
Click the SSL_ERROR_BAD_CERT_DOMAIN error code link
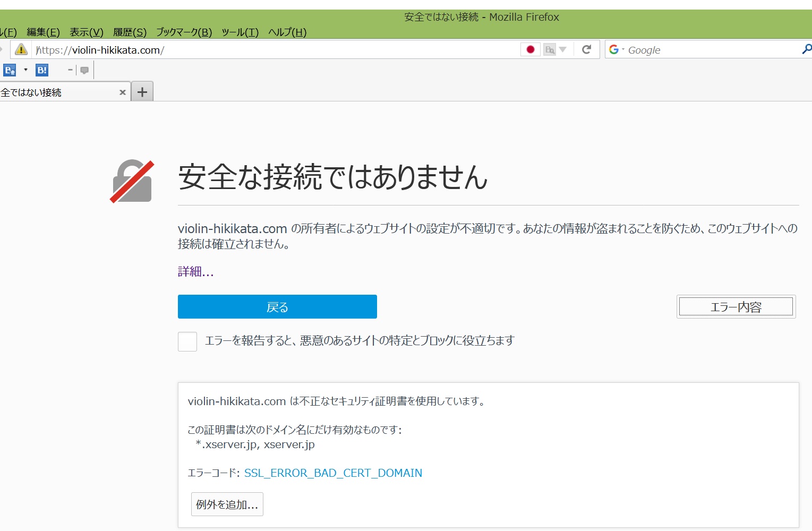click(333, 473)
